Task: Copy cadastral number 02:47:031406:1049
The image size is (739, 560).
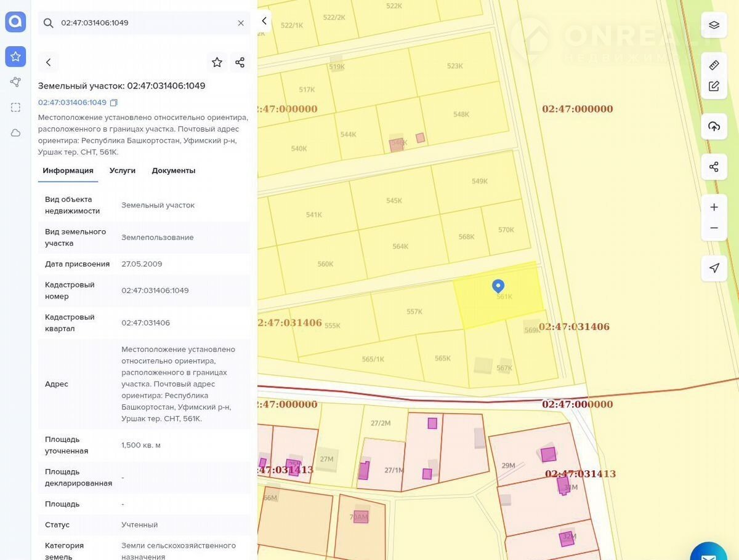Action: tap(114, 103)
